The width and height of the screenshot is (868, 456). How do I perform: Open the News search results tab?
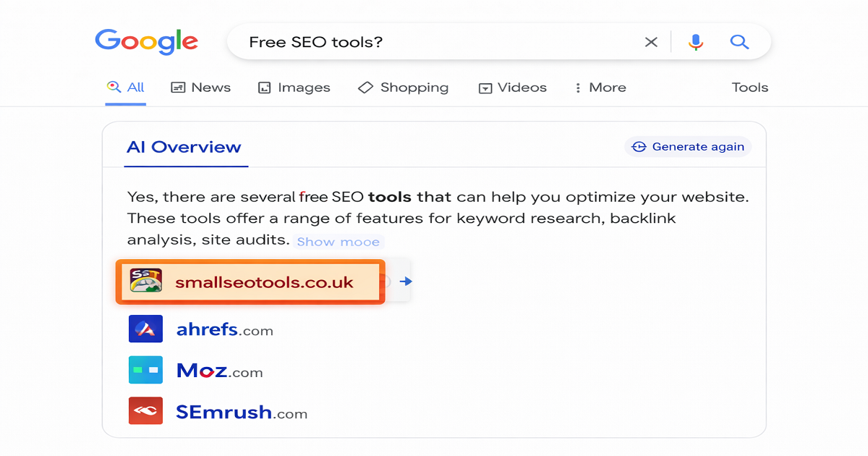(200, 87)
